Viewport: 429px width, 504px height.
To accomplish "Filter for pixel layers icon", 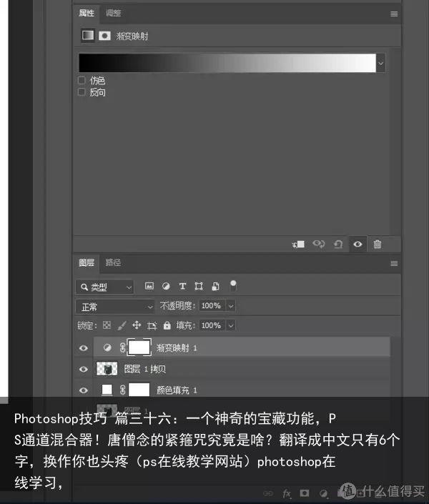I will pyautogui.click(x=149, y=286).
